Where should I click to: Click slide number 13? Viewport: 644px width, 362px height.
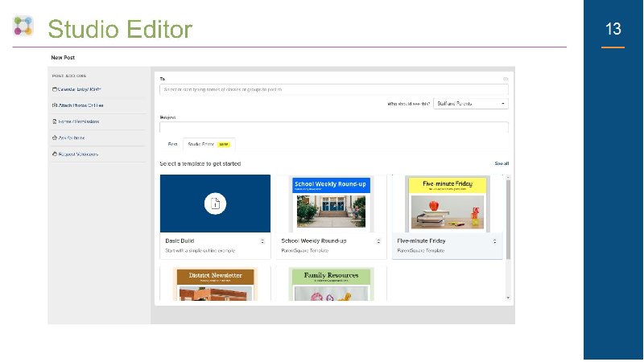[613, 29]
